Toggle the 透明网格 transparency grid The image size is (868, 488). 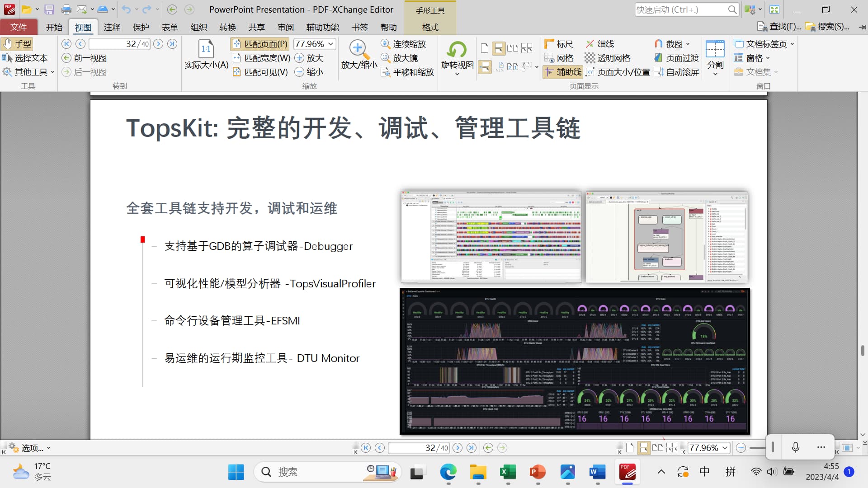point(608,58)
